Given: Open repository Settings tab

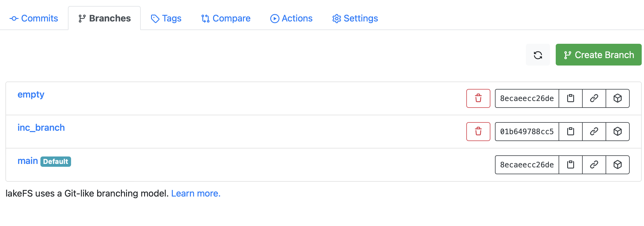Looking at the screenshot, I should 355,19.
